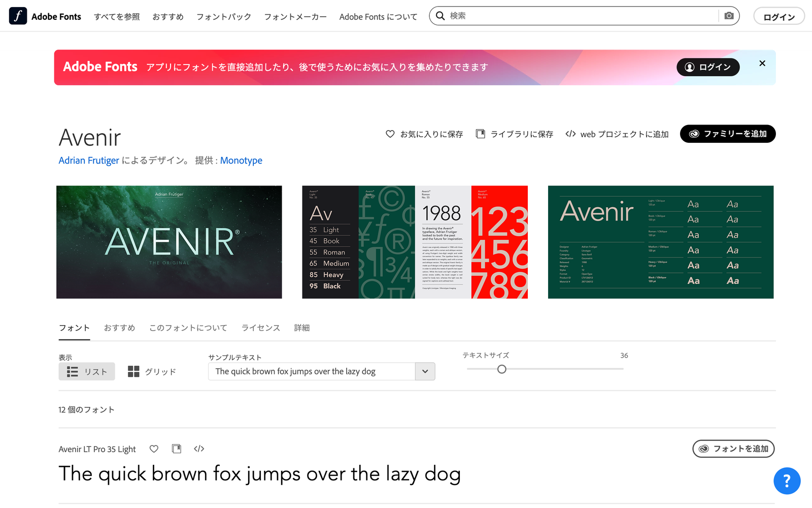812x508 pixels.
Task: Click the sample text input field
Action: [312, 371]
